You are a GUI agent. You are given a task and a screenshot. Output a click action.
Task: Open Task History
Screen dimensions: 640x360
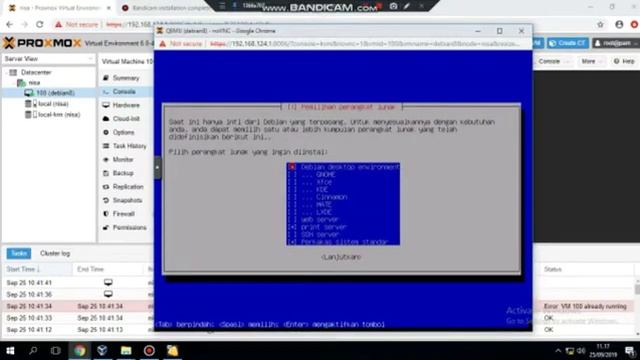pyautogui.click(x=129, y=146)
